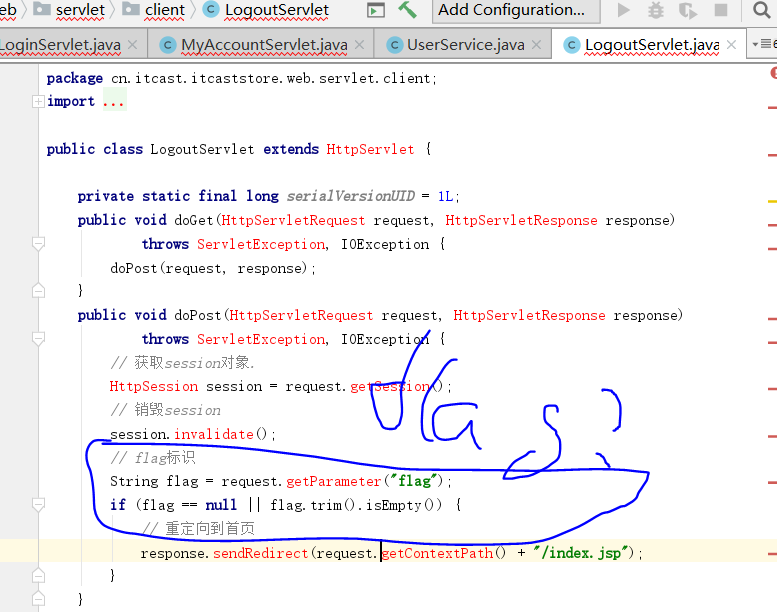Click the yellow warning stripe marker
The height and width of the screenshot is (612, 777).
(772, 202)
